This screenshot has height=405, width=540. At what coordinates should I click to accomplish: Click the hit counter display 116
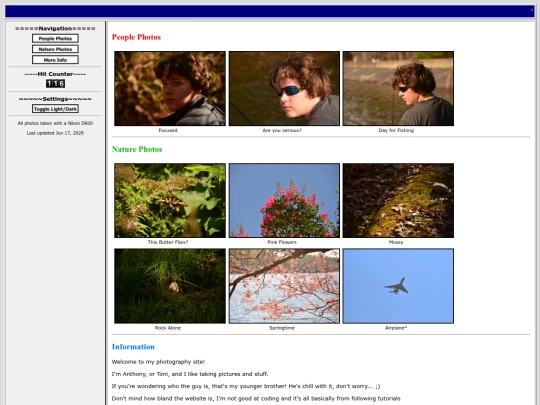click(x=55, y=83)
